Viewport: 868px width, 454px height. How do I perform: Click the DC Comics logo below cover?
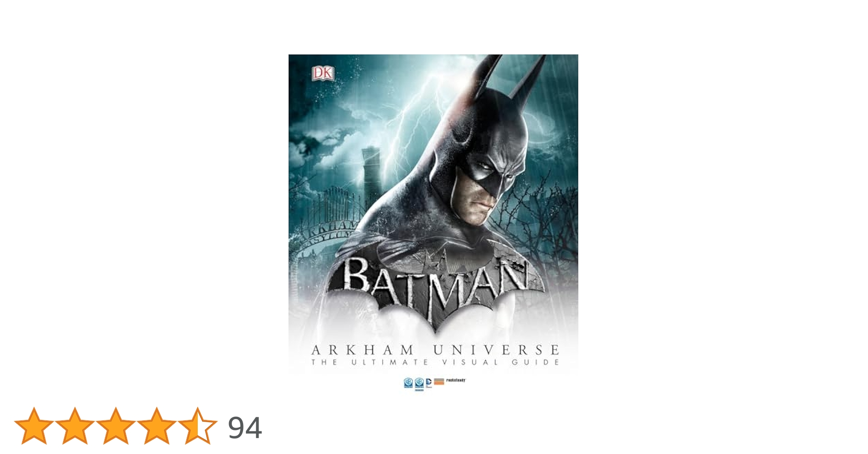click(x=429, y=383)
